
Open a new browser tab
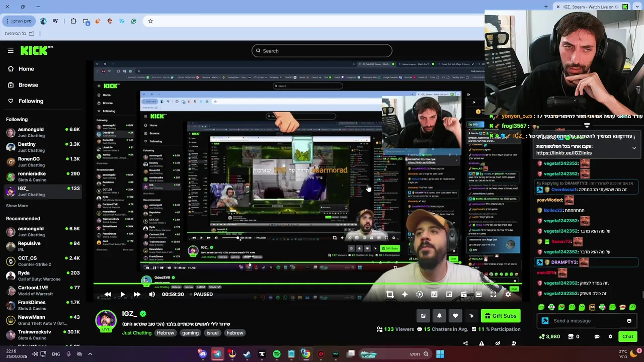point(546,7)
